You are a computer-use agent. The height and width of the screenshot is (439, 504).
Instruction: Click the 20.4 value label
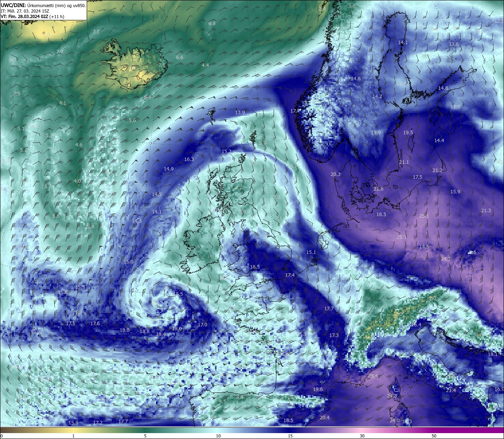324,417
